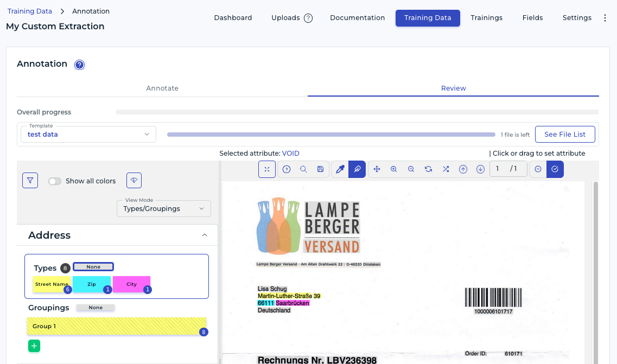Click the name Lisa Schug in document

(272, 289)
